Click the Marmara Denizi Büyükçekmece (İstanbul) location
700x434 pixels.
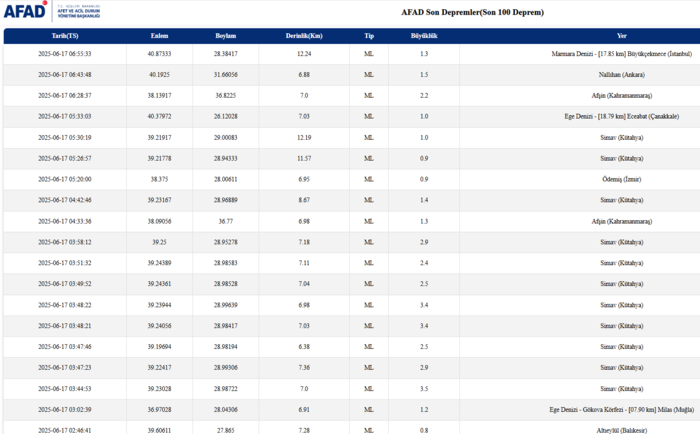(622, 54)
